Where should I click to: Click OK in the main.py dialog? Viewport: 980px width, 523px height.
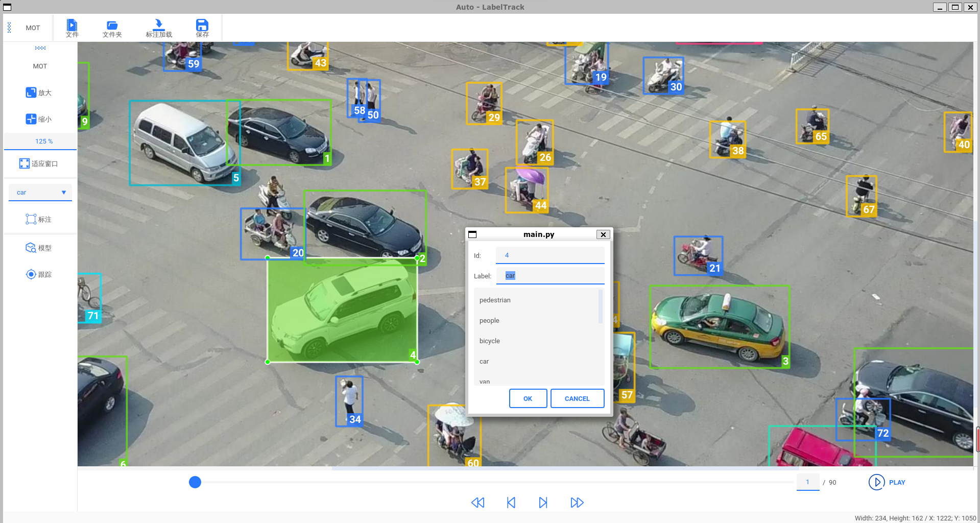(x=528, y=398)
